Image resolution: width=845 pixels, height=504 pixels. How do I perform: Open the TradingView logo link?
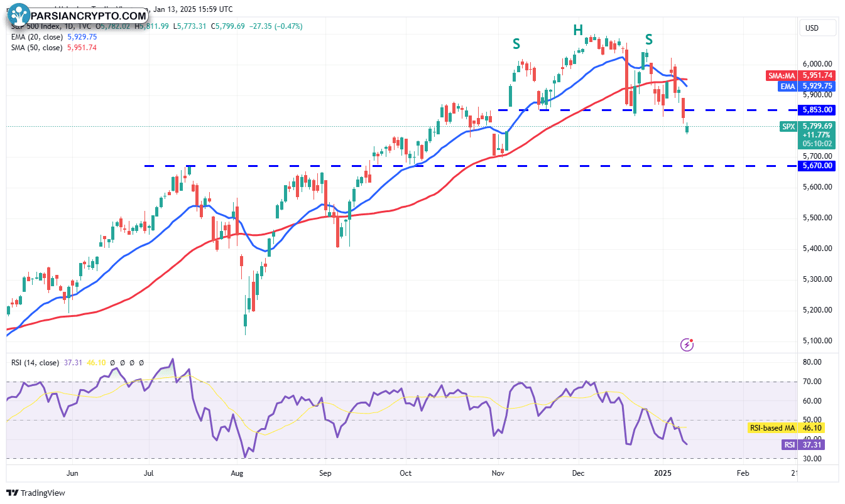point(35,493)
